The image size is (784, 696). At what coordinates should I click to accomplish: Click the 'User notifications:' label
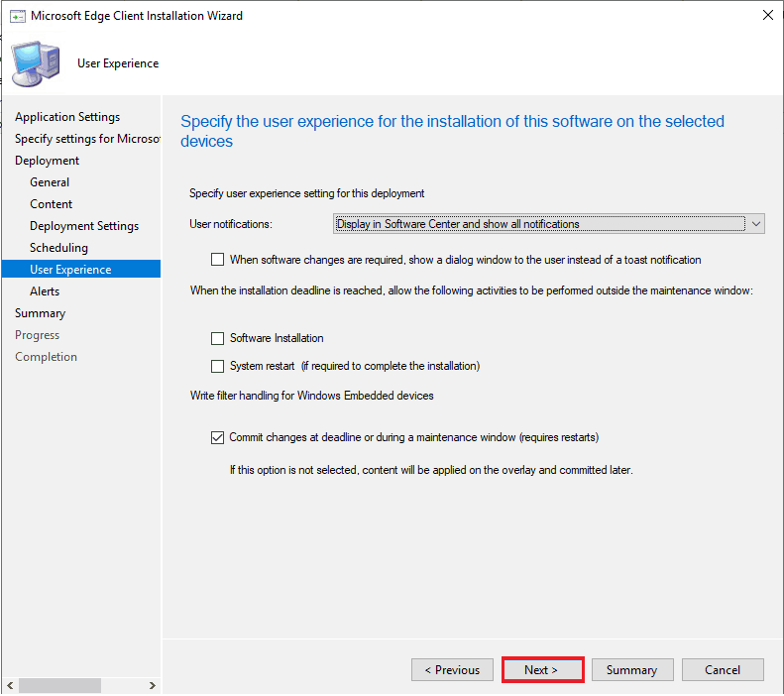231,224
